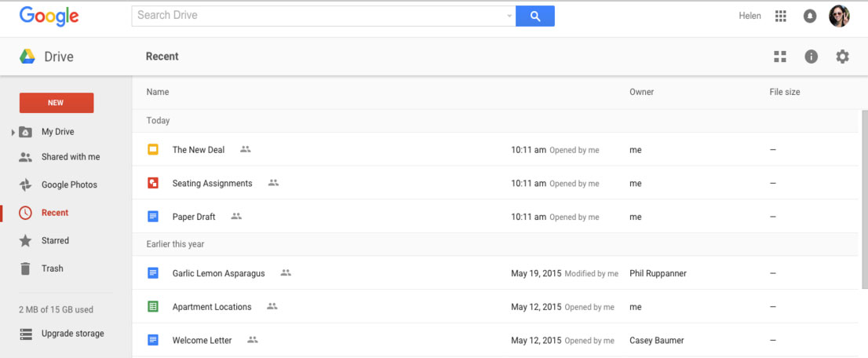Viewport: 868px width, 358px height.
Task: Click the Drawings icon for Seating Assignments
Action: click(153, 184)
